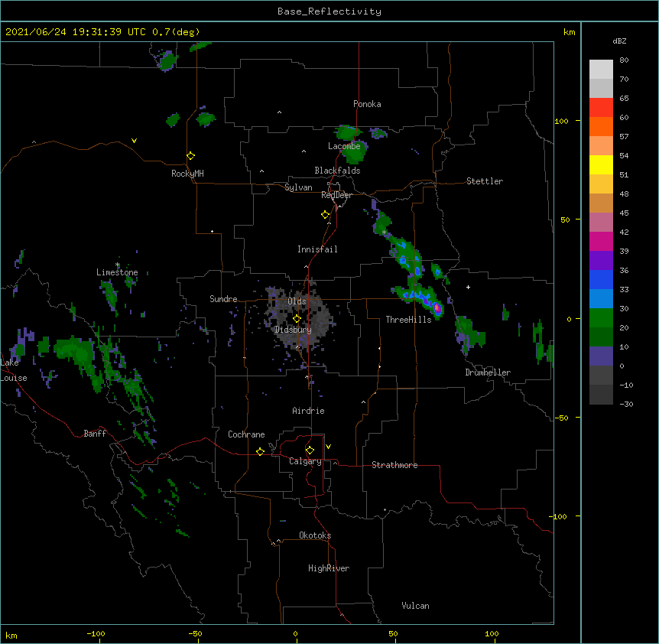Click the Okotoks city label
Viewport: 659px width, 644px height.
pyautogui.click(x=315, y=535)
